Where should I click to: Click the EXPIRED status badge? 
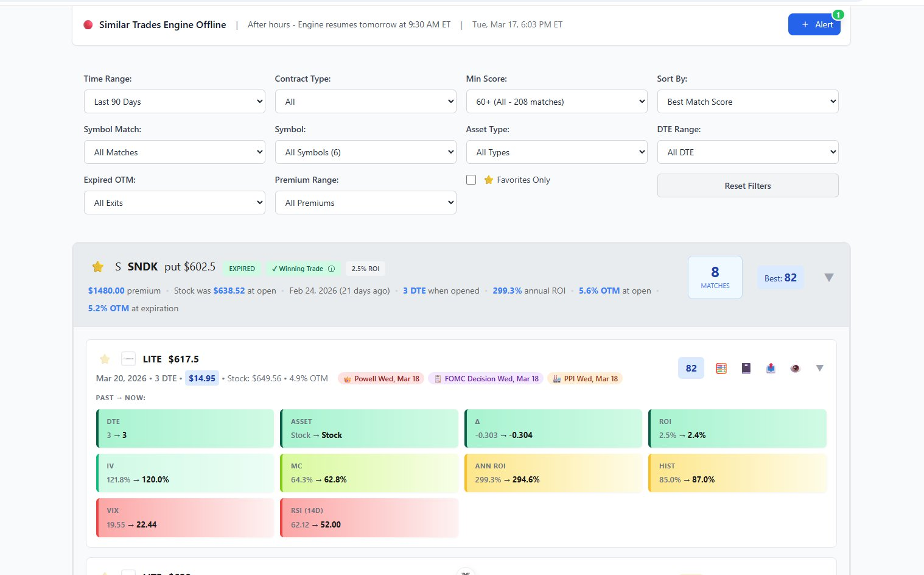tap(242, 269)
